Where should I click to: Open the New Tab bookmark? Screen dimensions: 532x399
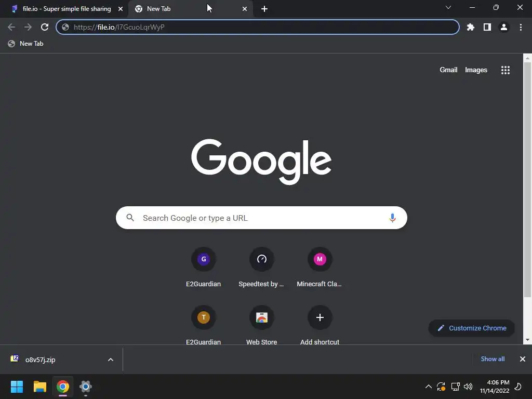coord(26,44)
